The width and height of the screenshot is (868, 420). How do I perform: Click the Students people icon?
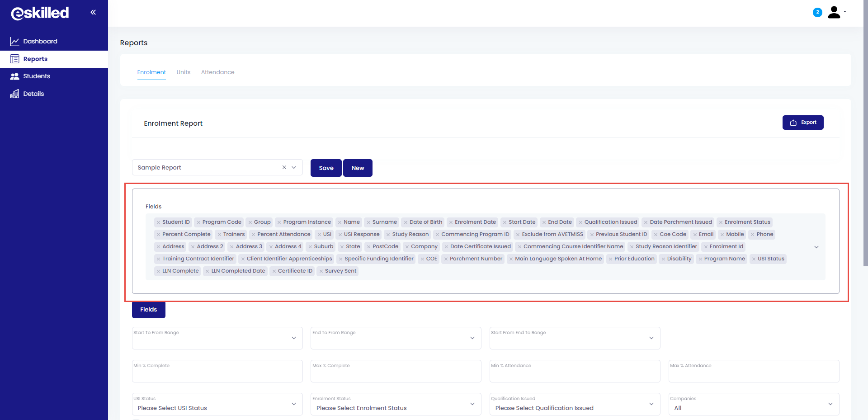[x=14, y=76]
